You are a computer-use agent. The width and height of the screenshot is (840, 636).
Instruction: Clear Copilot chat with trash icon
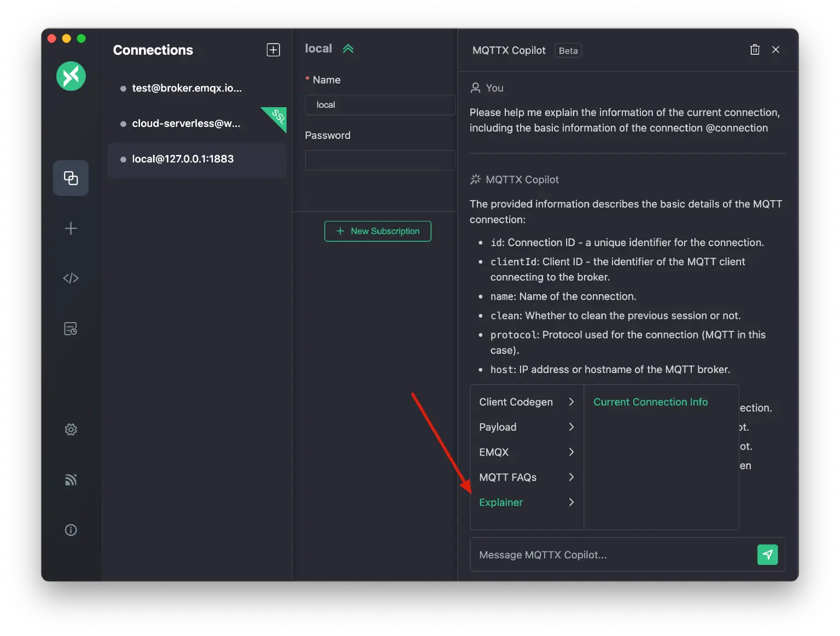tap(755, 50)
